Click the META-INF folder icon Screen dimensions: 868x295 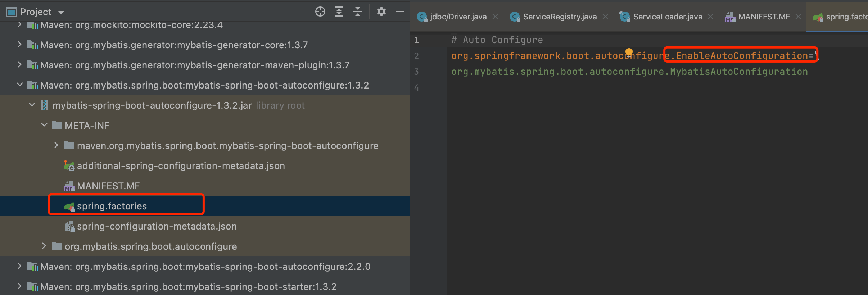[57, 125]
